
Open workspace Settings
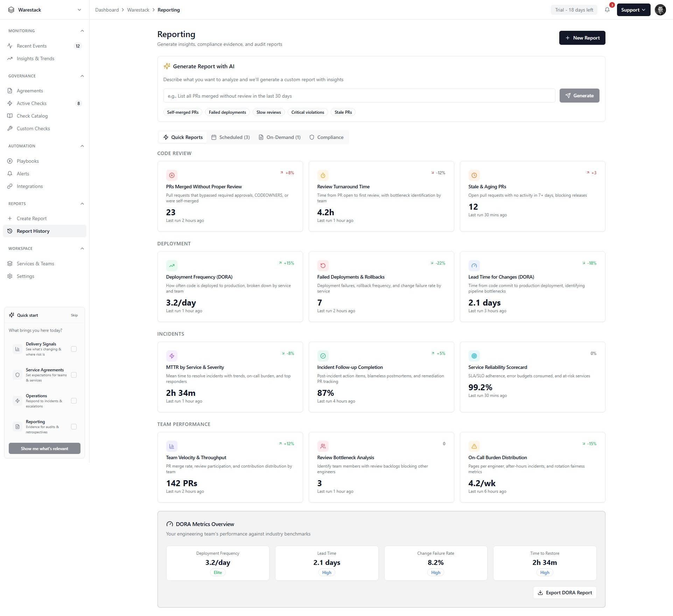tap(25, 276)
